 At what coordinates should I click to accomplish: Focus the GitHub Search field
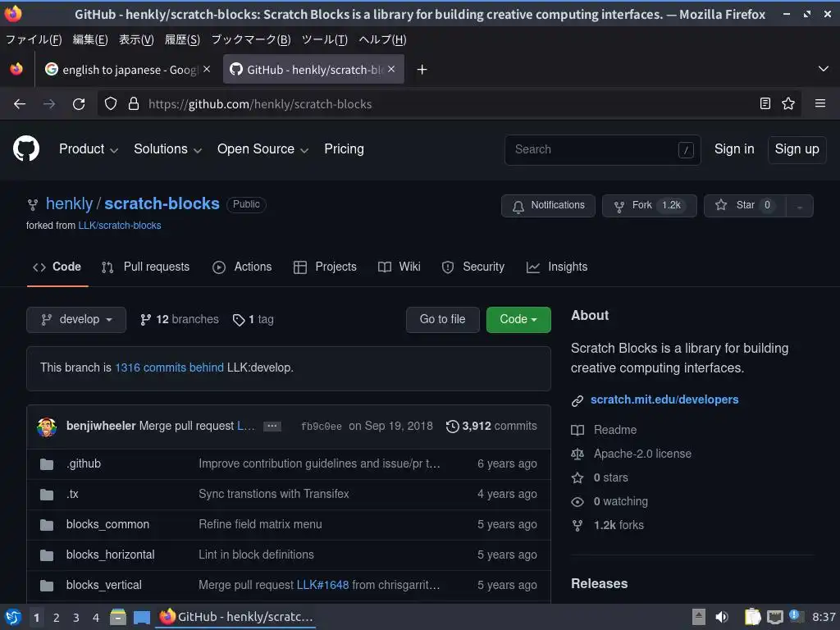602,149
